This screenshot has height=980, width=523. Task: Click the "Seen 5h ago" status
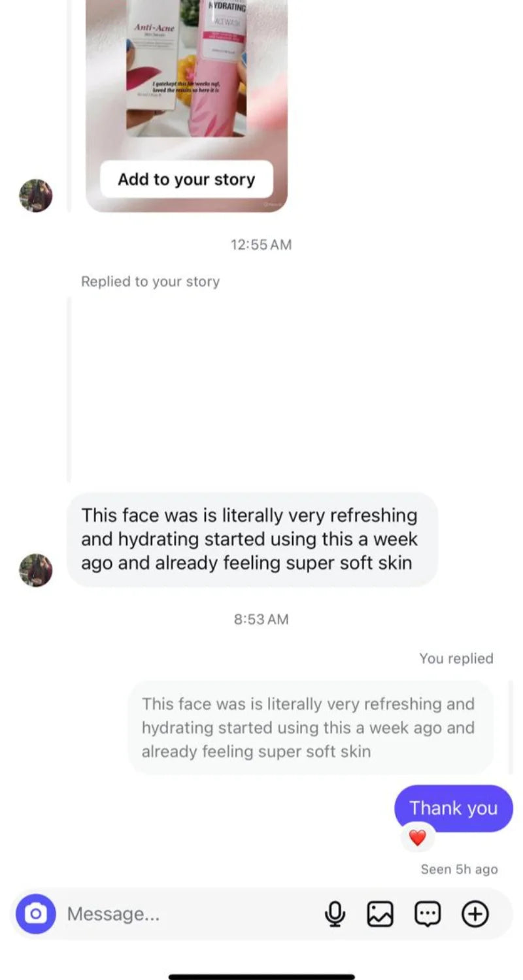click(459, 869)
